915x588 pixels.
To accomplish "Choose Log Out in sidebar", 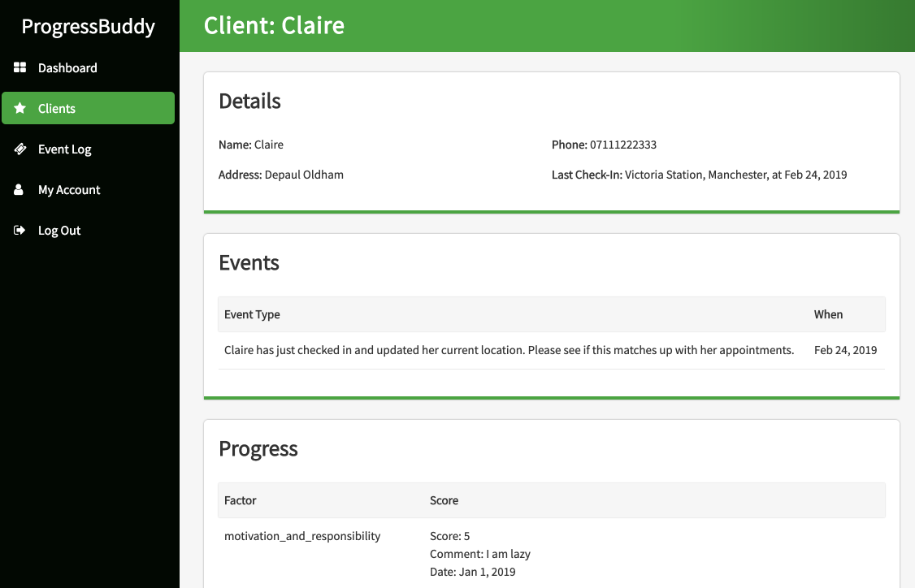I will [88, 231].
